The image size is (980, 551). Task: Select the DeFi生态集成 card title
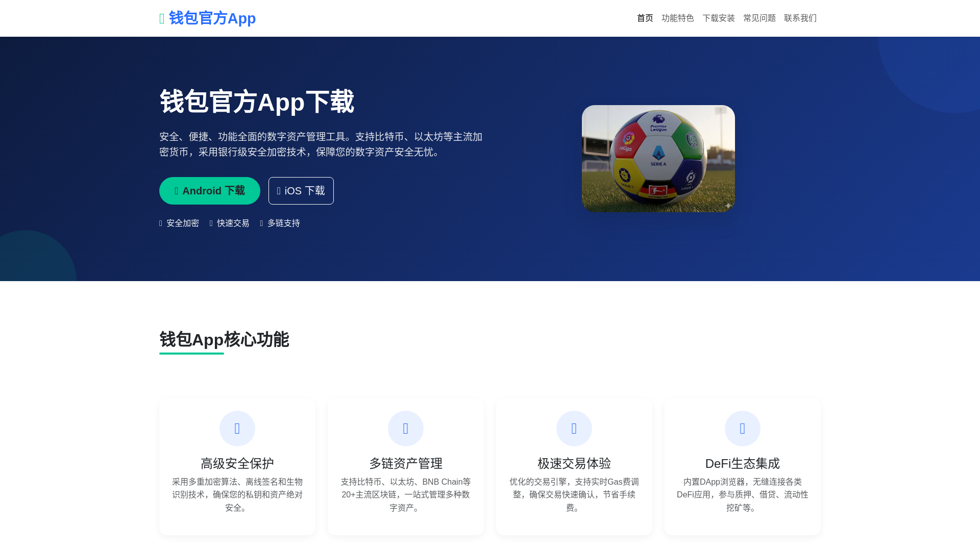point(743,464)
